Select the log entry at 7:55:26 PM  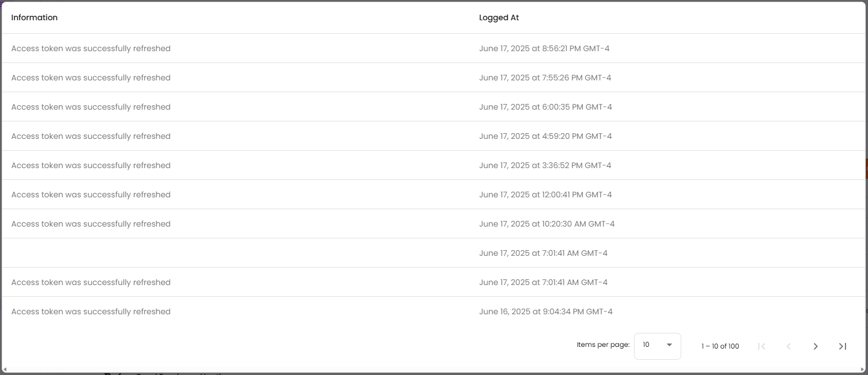(545, 78)
